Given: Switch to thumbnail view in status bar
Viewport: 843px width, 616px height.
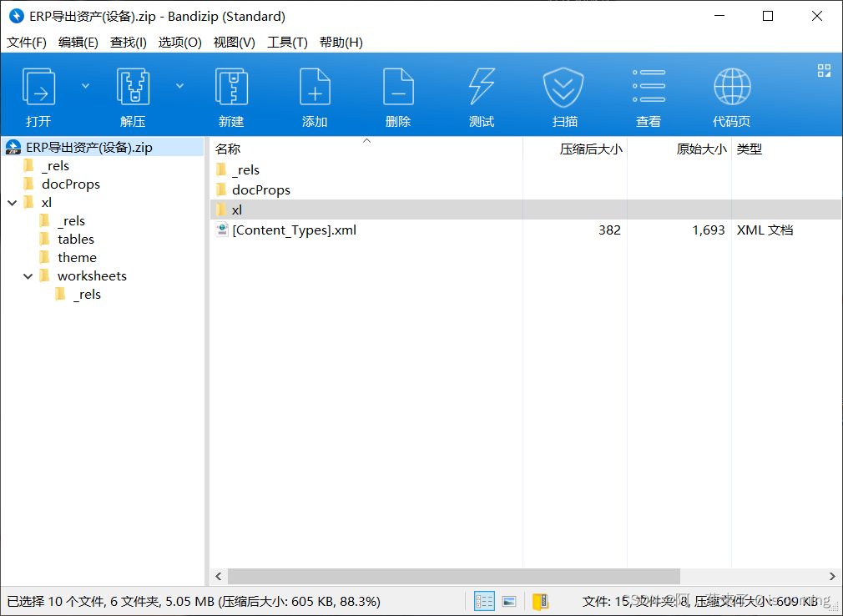Looking at the screenshot, I should pos(509,601).
